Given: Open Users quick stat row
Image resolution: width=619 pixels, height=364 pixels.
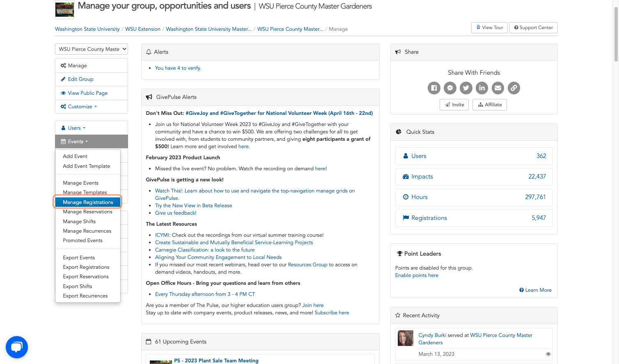Looking at the screenshot, I should [x=474, y=156].
